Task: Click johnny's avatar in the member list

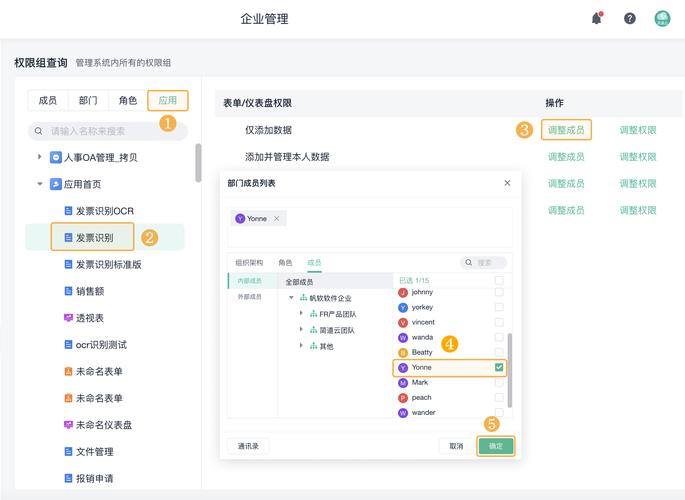Action: coord(403,293)
